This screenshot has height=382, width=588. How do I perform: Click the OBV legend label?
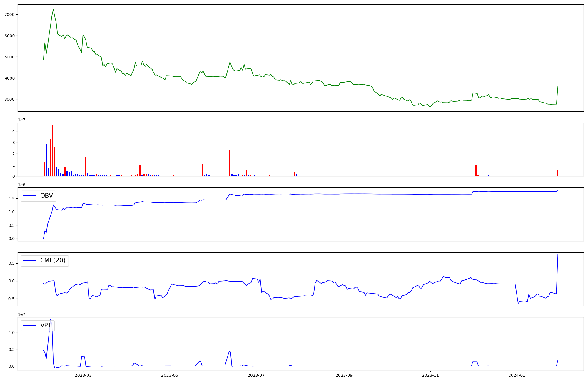pos(46,196)
